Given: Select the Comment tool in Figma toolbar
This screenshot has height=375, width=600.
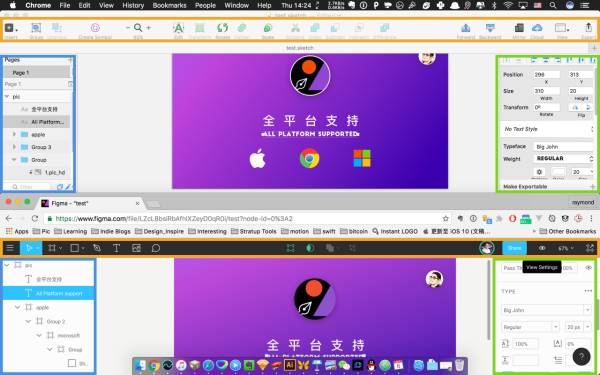Looking at the screenshot, I should (x=155, y=248).
